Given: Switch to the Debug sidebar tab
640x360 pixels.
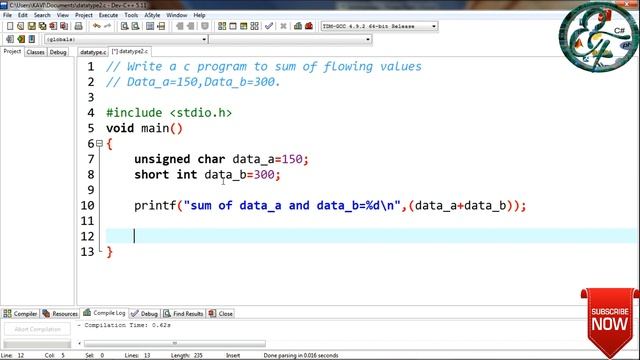Looking at the screenshot, I should click(x=58, y=52).
